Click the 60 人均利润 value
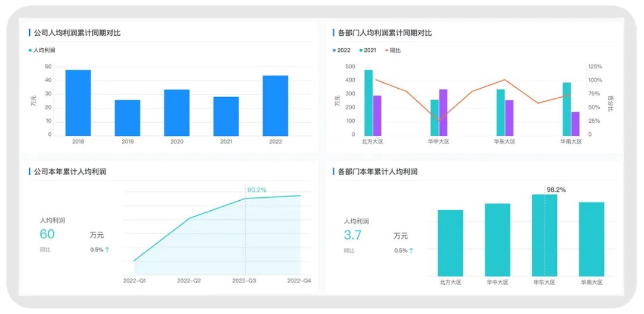 click(x=47, y=234)
